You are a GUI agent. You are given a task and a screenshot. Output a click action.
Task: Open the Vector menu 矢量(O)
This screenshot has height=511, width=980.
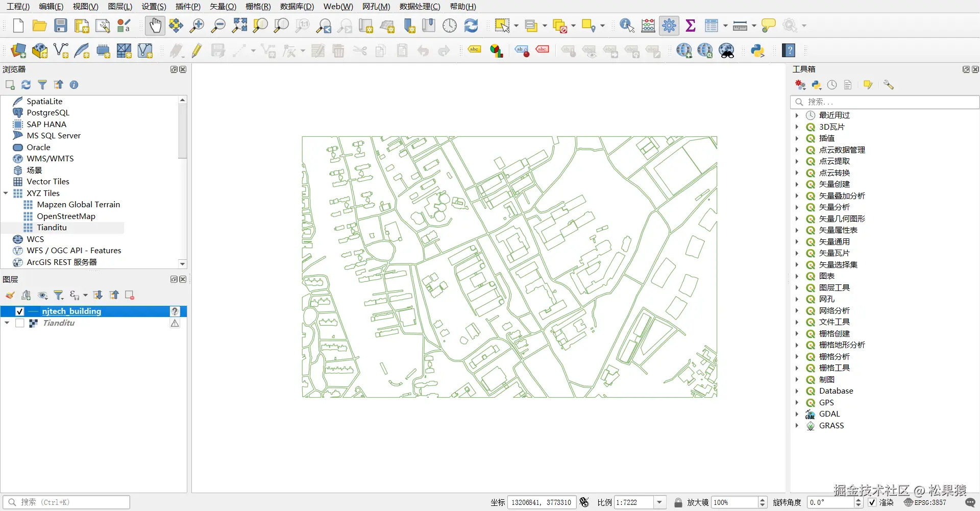(223, 7)
